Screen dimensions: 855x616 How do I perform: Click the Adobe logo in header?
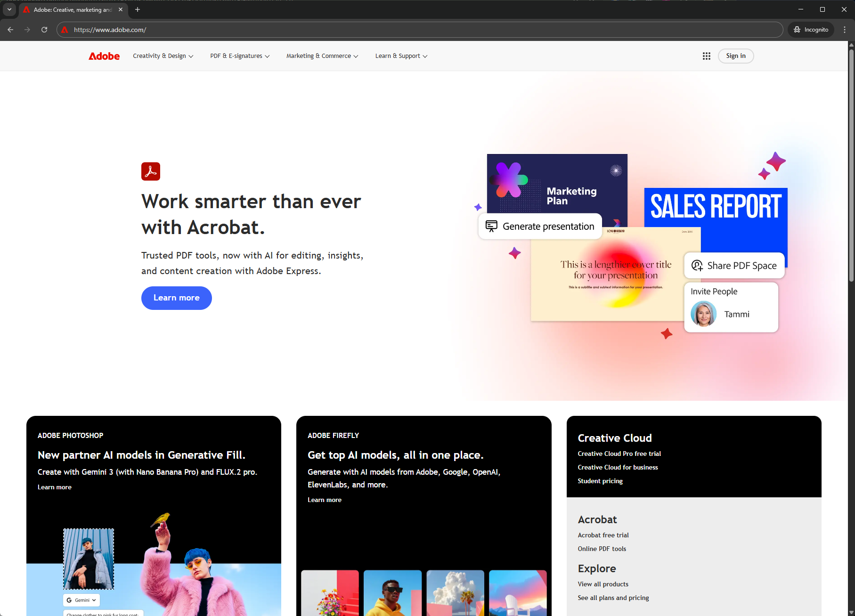click(x=104, y=56)
